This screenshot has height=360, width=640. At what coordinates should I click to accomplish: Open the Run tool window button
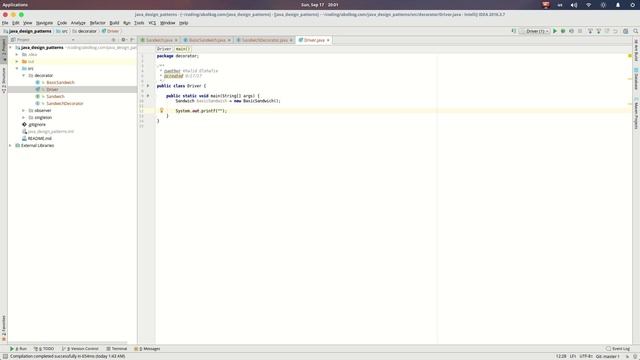click(x=19, y=349)
